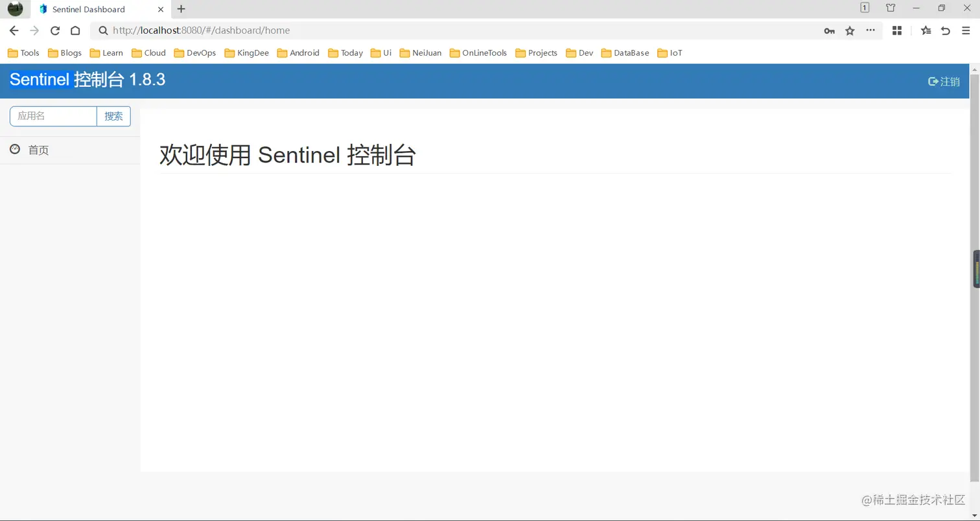Open the Projects bookmark folder

click(537, 53)
